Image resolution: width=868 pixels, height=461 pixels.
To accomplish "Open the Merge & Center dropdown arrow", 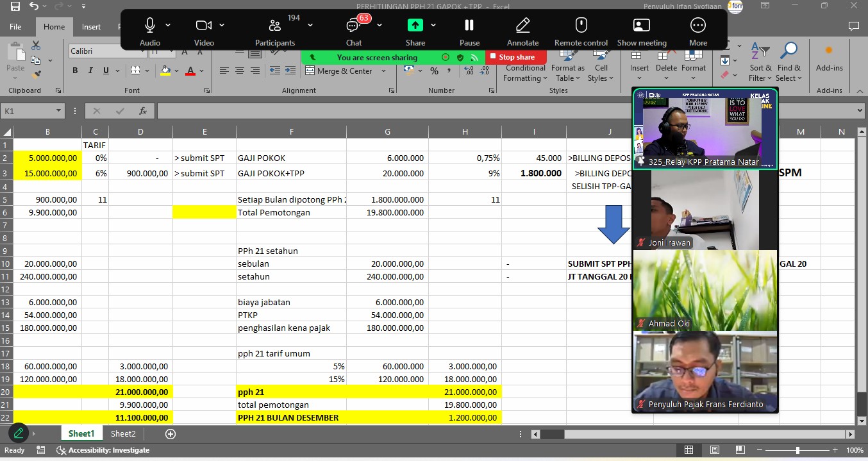I will click(384, 71).
